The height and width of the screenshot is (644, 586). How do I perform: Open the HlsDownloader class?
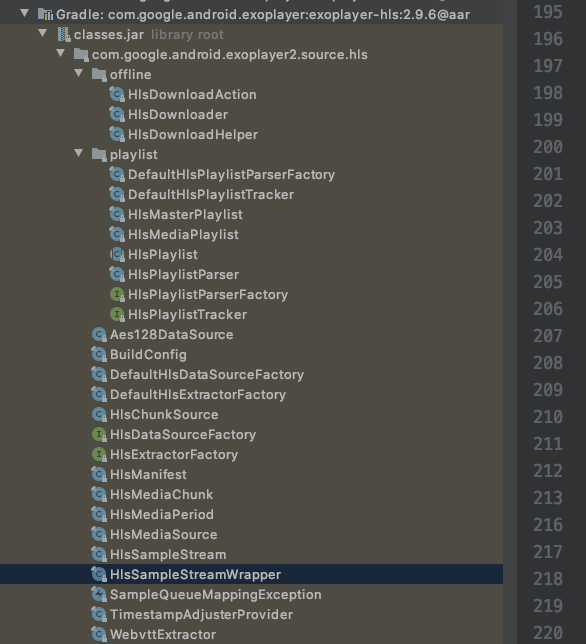click(178, 115)
